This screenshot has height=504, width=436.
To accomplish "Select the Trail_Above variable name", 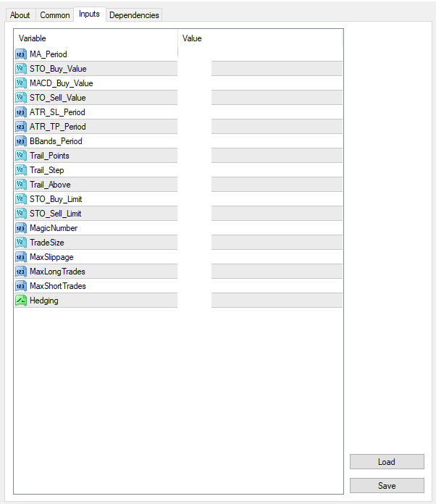I will 50,185.
